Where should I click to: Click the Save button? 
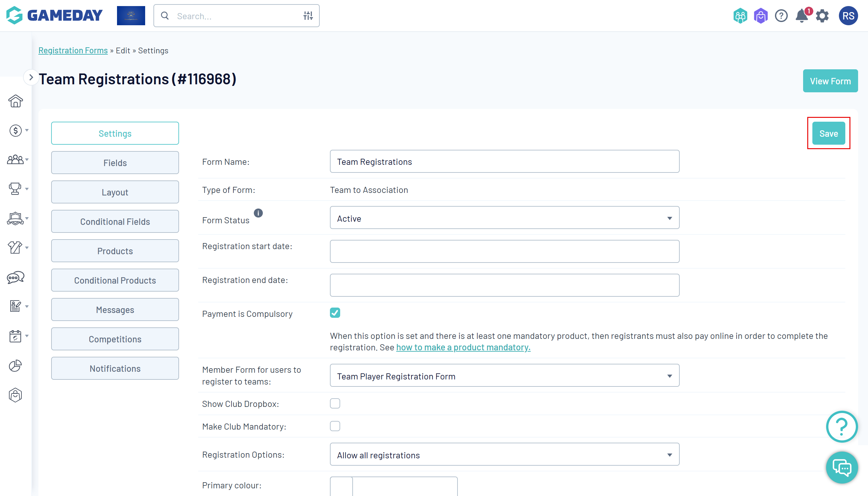(828, 134)
